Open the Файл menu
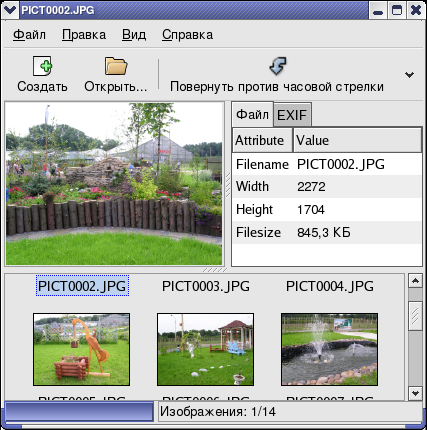The width and height of the screenshot is (427, 430). pos(29,35)
